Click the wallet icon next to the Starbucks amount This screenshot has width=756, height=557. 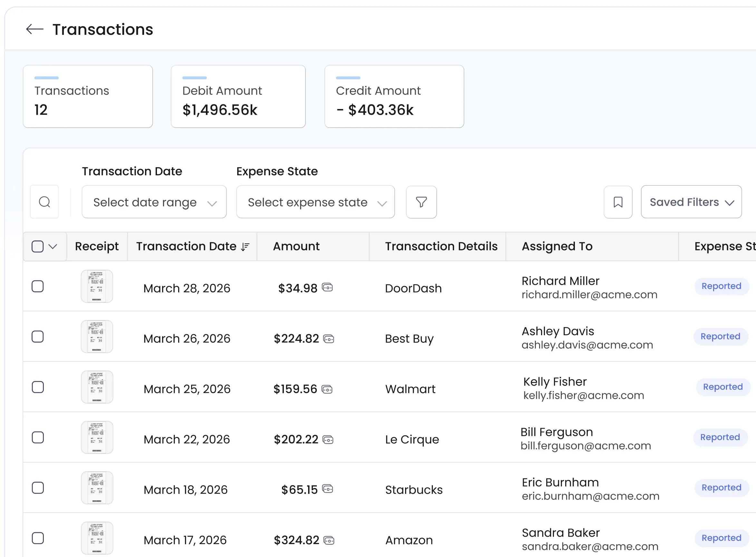pos(328,489)
